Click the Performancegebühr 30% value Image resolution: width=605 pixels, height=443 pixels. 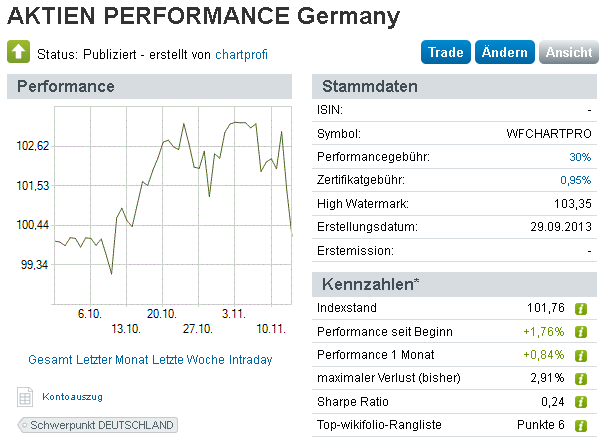tap(580, 157)
